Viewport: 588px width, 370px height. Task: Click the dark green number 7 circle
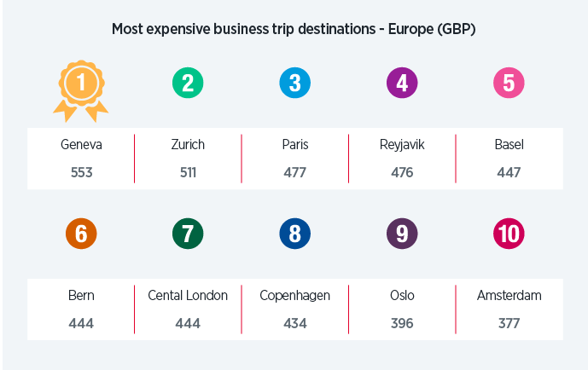coord(188,234)
